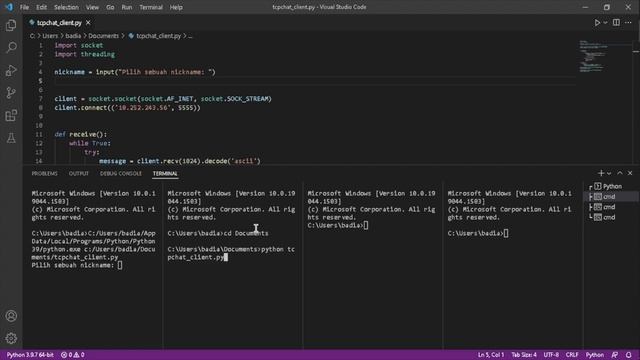Open run options dropdown next to play button
Image resolution: width=640 pixels, height=360 pixels.
click(x=605, y=23)
